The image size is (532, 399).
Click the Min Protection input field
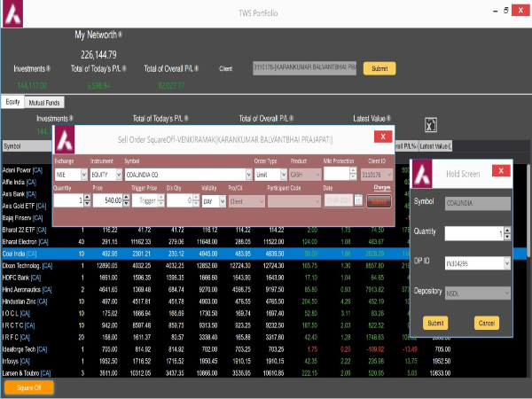[x=337, y=174]
